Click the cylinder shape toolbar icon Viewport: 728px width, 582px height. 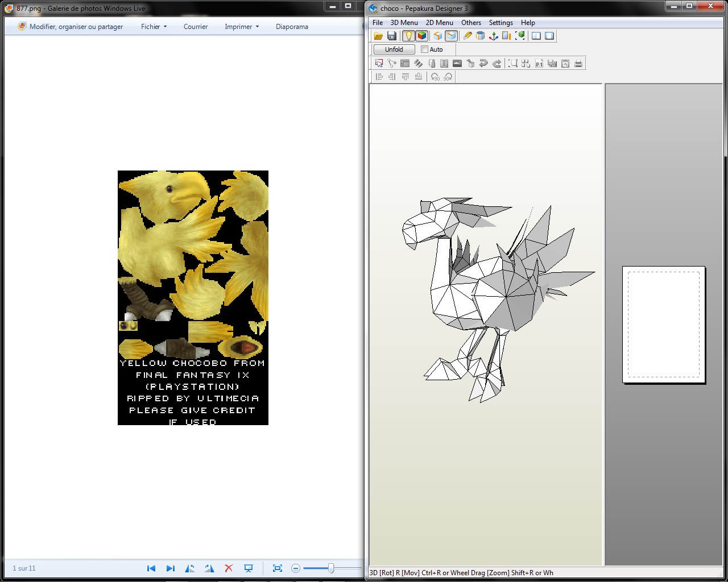481,36
